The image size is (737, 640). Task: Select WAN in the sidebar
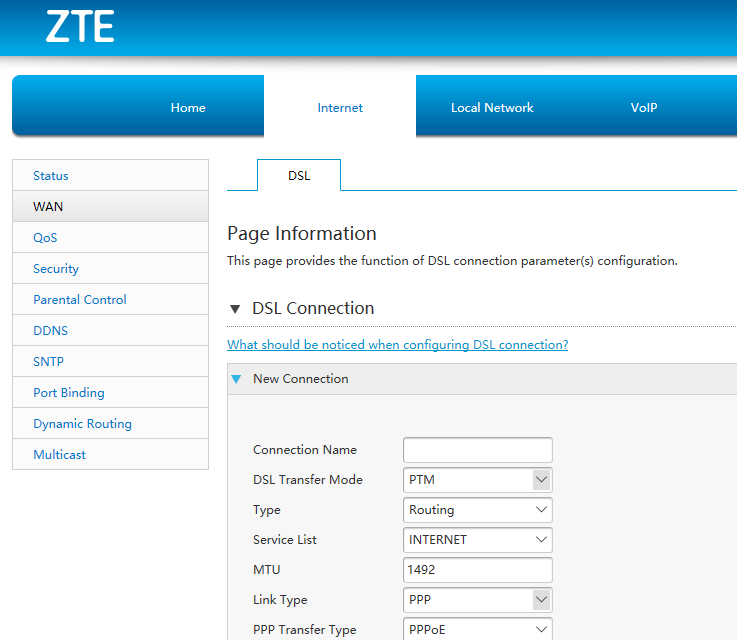coord(110,206)
